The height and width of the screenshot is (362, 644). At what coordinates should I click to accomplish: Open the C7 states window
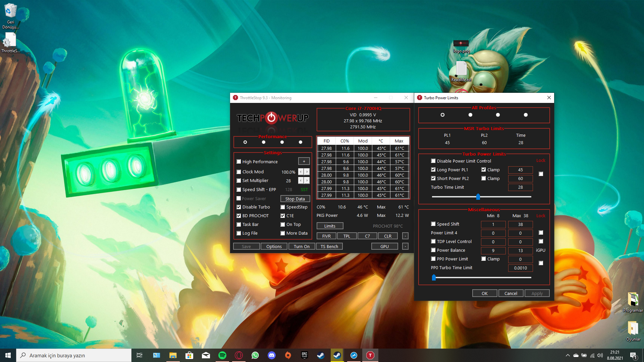pos(367,236)
